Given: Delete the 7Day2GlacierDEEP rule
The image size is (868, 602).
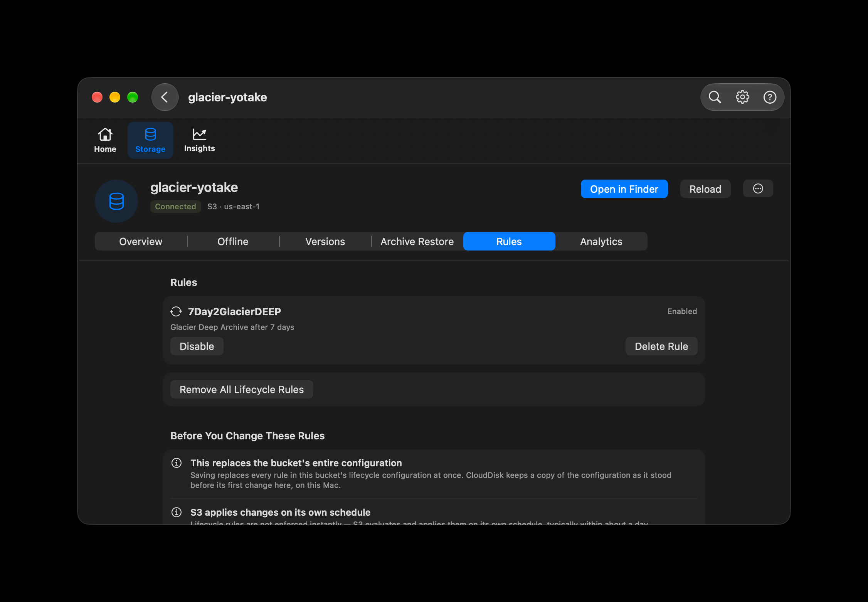Looking at the screenshot, I should point(661,346).
